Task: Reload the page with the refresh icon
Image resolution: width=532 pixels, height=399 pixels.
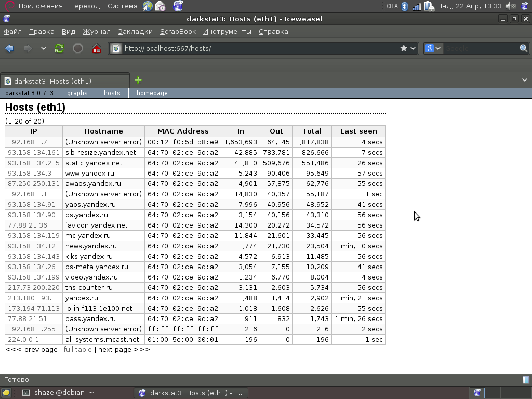Action: [59, 48]
